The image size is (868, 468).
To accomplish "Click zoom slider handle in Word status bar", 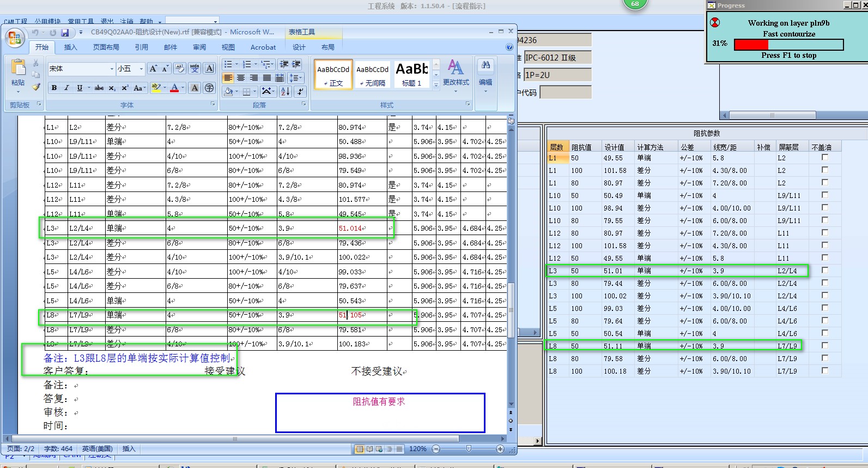I will [469, 448].
